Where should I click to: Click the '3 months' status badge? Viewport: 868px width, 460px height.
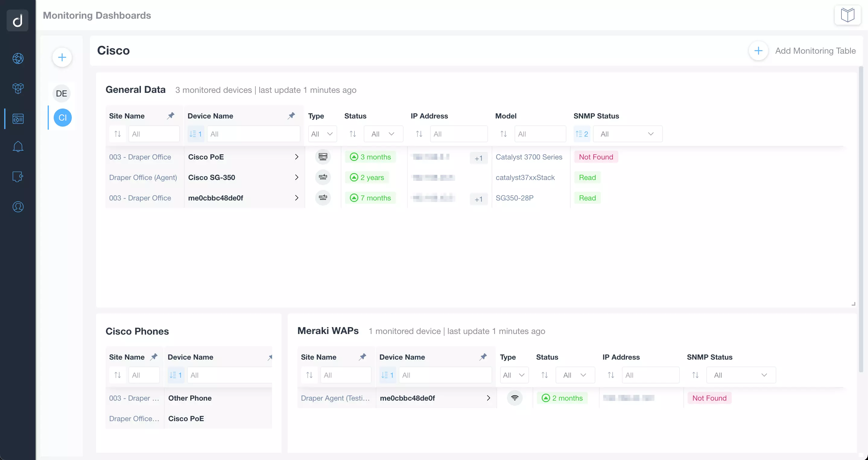[x=371, y=157]
